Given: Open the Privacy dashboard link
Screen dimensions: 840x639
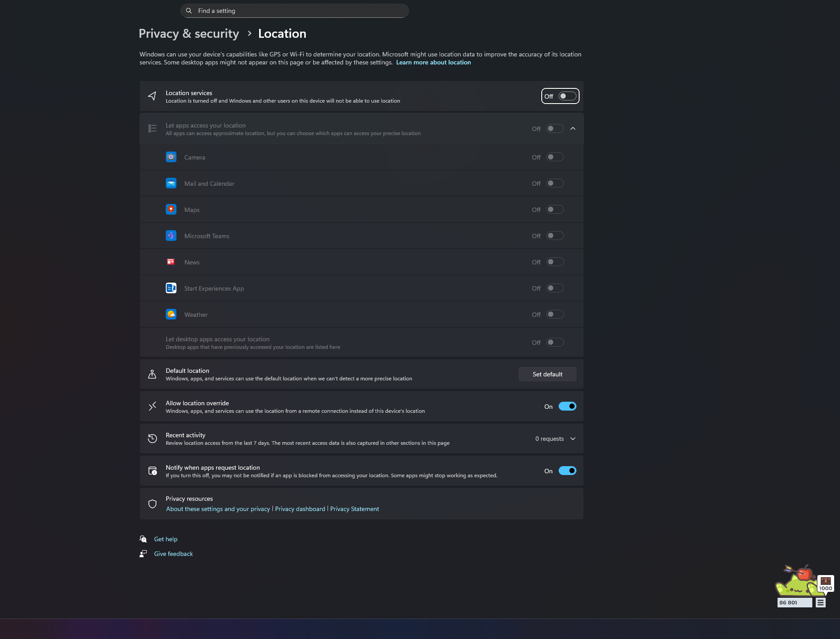Looking at the screenshot, I should [300, 509].
